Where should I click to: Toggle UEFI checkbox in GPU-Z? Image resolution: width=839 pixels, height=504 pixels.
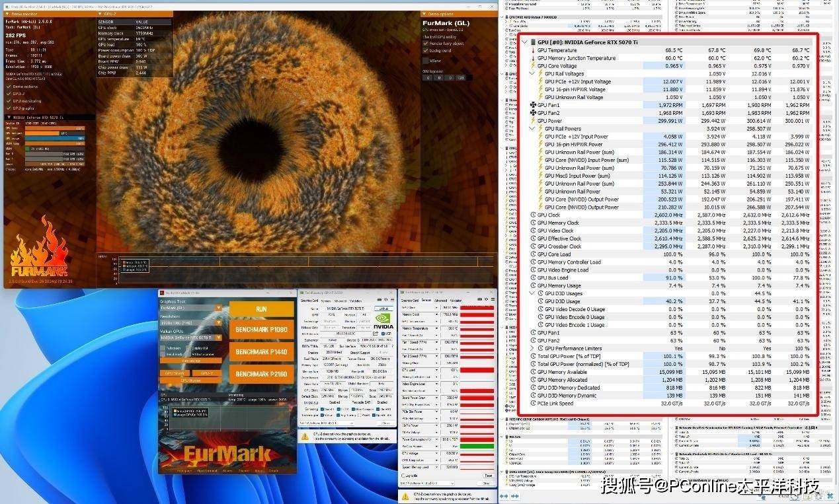coord(383,334)
